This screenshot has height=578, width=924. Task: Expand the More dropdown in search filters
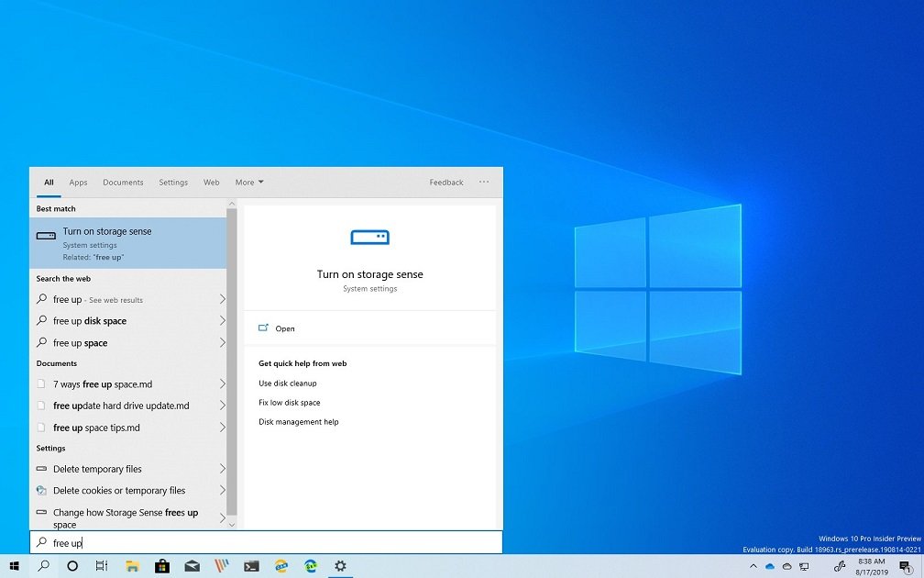pos(248,183)
